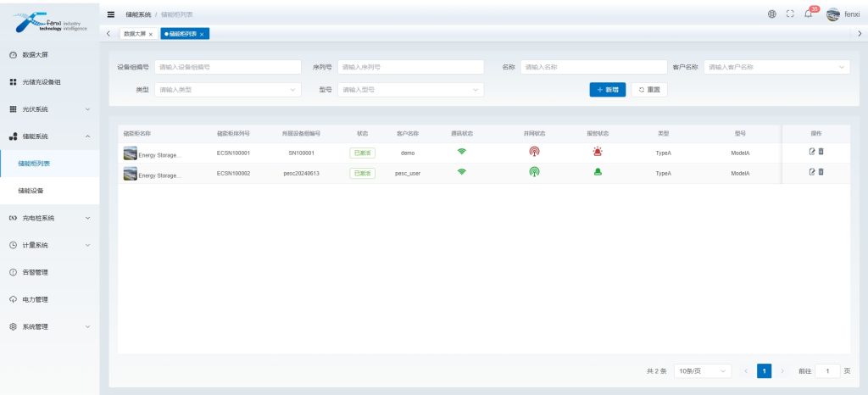Close the 数据大屏 tab
The height and width of the screenshot is (395, 868).
[x=151, y=34]
